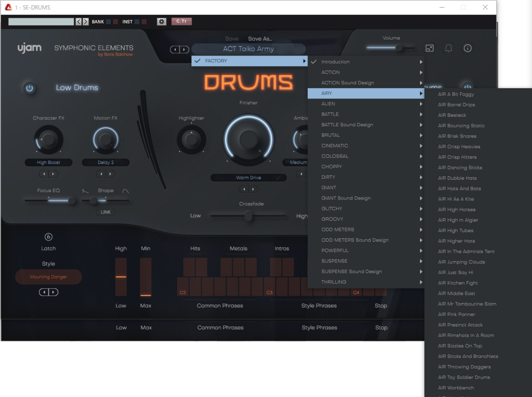Click the large Finisher knob
The width and height of the screenshot is (532, 397).
tap(248, 139)
